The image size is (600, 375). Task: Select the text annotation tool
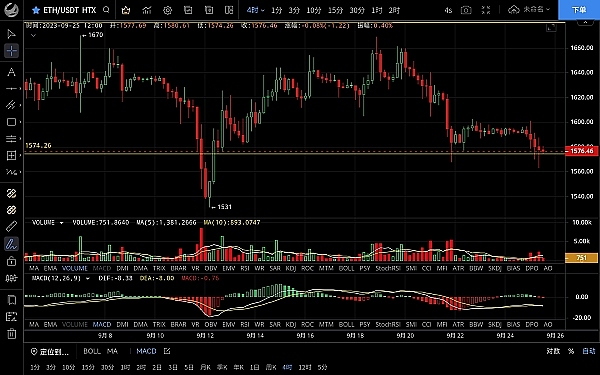pyautogui.click(x=11, y=72)
